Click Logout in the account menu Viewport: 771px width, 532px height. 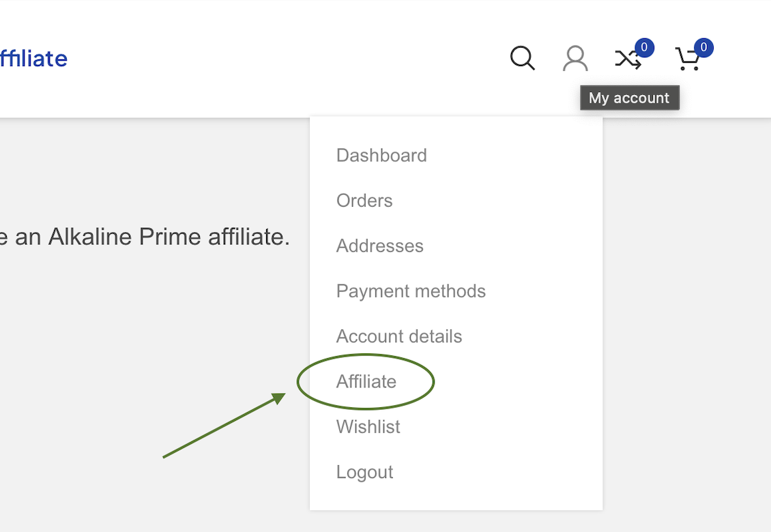point(364,472)
